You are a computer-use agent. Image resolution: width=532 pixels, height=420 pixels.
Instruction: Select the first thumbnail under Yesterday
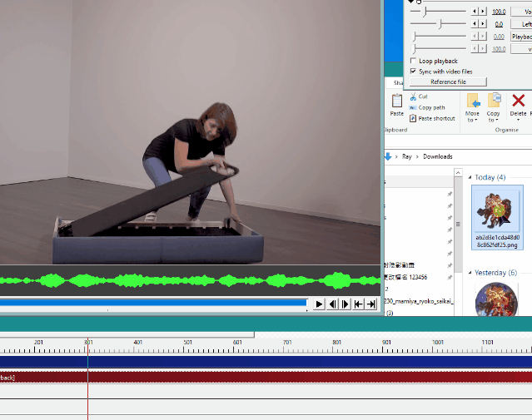496,299
